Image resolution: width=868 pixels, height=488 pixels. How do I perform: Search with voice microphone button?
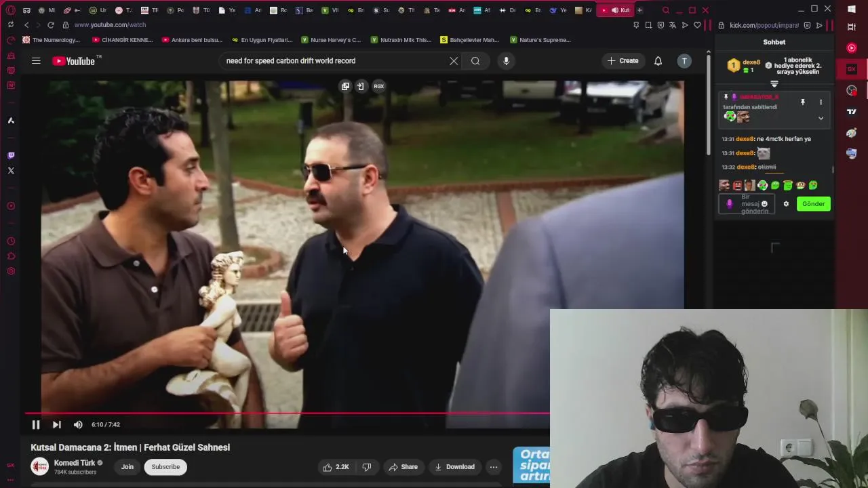506,61
